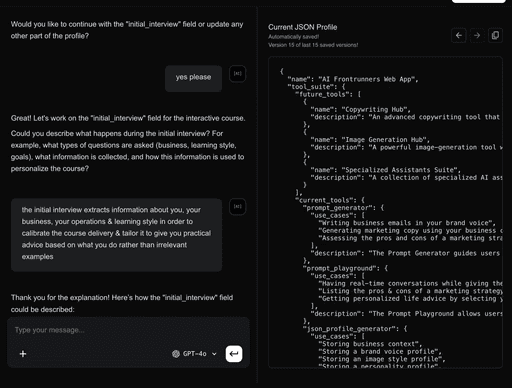Focus the 'Type your message...' input
The height and width of the screenshot is (388, 512).
[128, 330]
